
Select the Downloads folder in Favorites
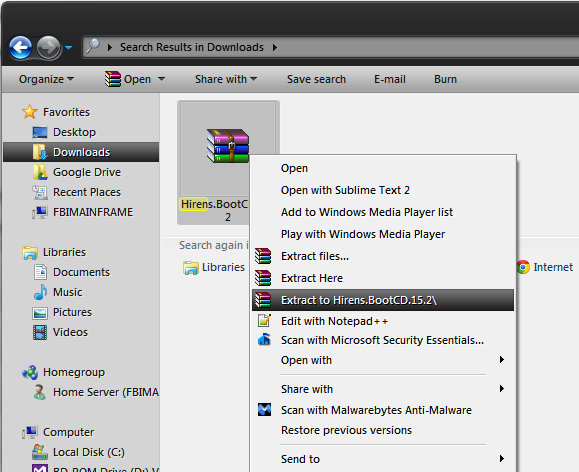point(81,152)
